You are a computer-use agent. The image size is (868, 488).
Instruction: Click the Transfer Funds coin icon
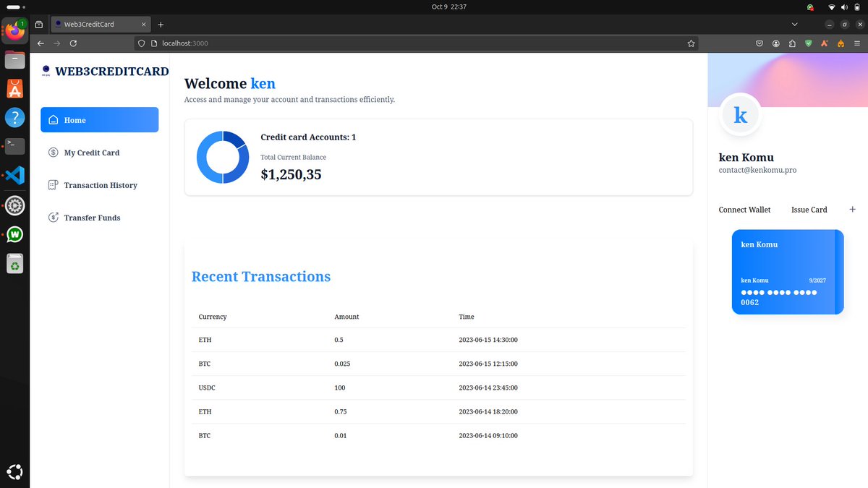click(x=54, y=218)
